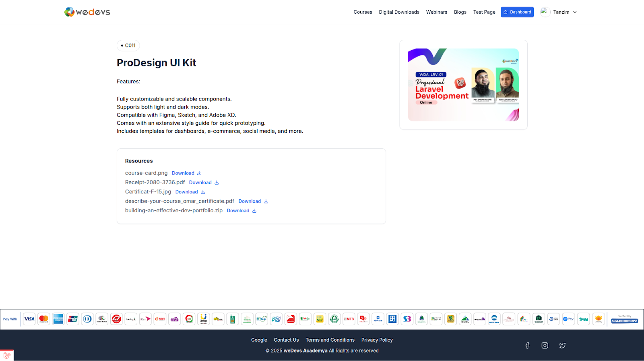Click the SSLCommerz verified badge
Screen dimensions: 644x361
pyautogui.click(x=624, y=319)
